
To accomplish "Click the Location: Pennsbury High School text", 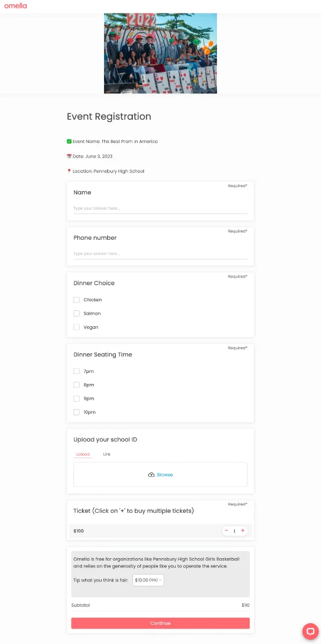I will pos(108,171).
